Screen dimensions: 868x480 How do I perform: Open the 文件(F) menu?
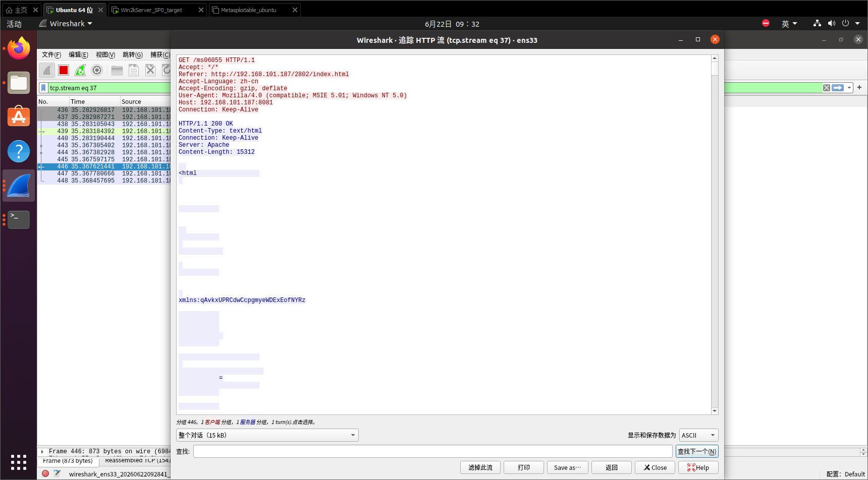point(51,54)
